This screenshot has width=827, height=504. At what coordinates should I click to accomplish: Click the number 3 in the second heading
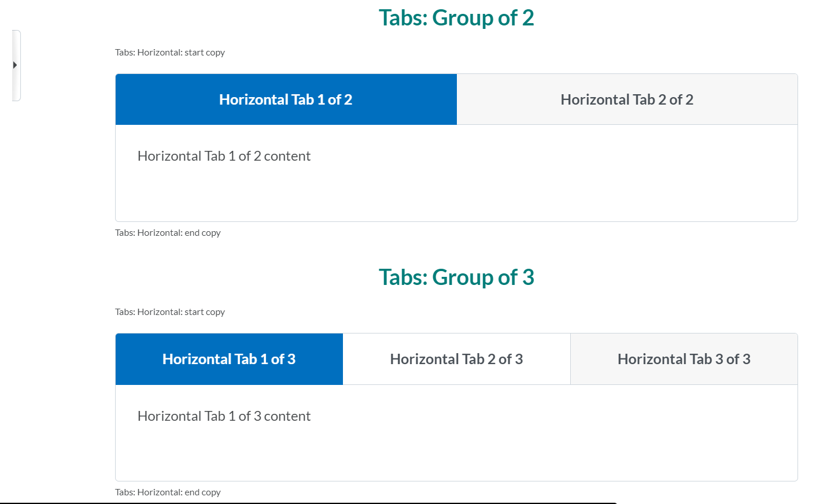point(528,277)
